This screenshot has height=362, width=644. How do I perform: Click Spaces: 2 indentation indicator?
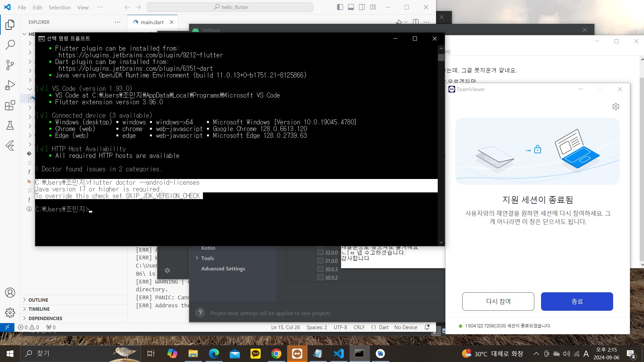click(x=317, y=327)
